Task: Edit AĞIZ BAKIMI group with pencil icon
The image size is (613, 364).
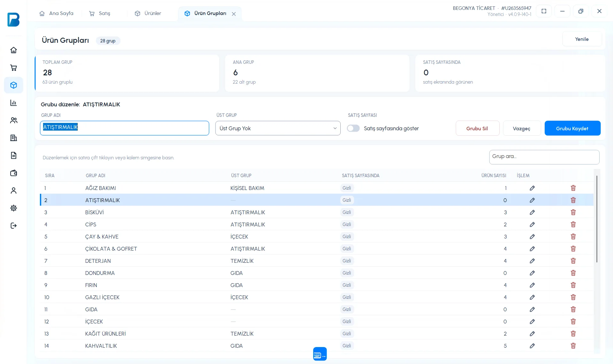Action: [x=532, y=188]
